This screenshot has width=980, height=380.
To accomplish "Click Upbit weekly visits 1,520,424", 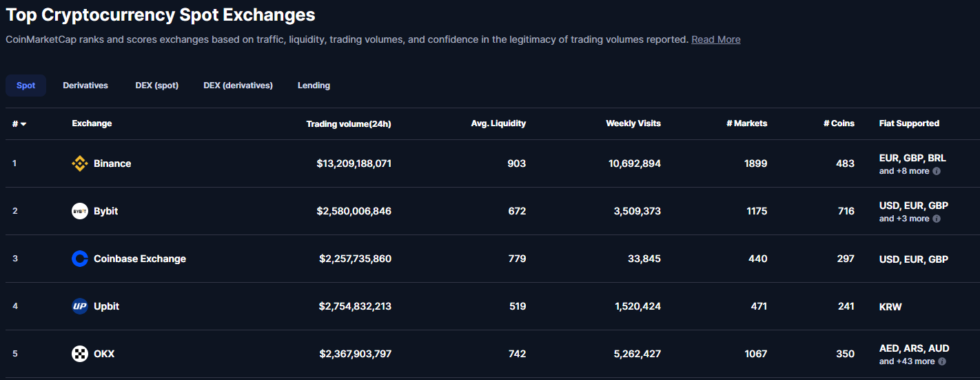I will coord(638,306).
